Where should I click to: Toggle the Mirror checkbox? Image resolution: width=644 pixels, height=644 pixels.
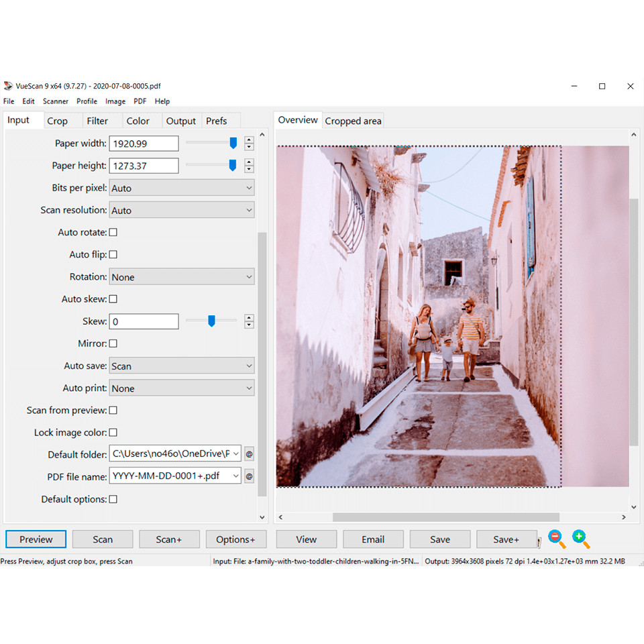113,343
